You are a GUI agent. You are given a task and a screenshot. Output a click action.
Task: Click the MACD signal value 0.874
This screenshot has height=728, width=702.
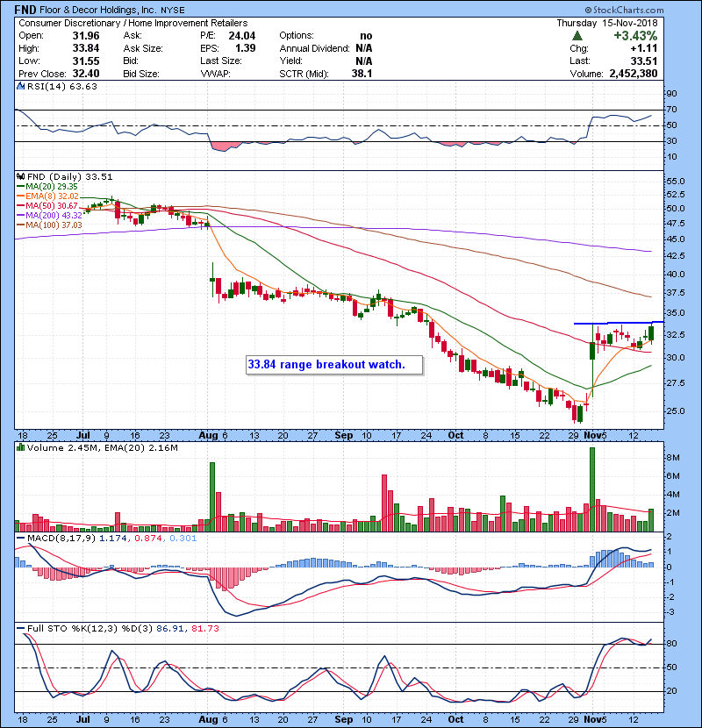pos(148,539)
